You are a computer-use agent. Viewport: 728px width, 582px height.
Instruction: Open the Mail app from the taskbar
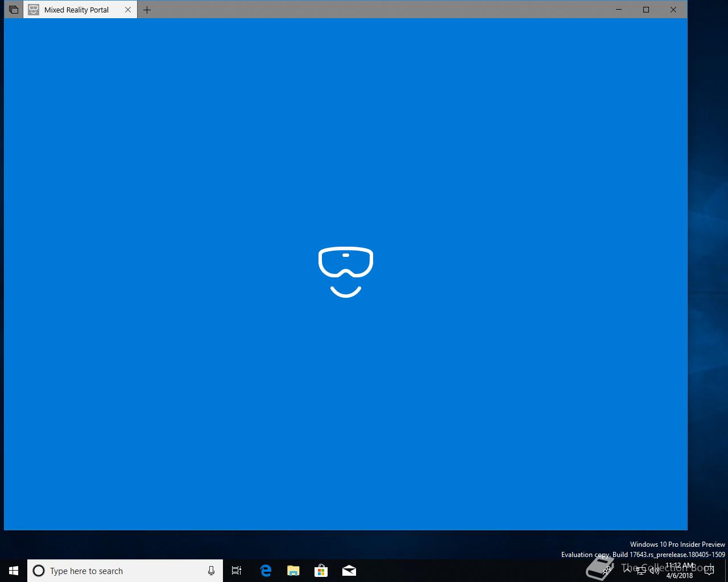coord(349,571)
